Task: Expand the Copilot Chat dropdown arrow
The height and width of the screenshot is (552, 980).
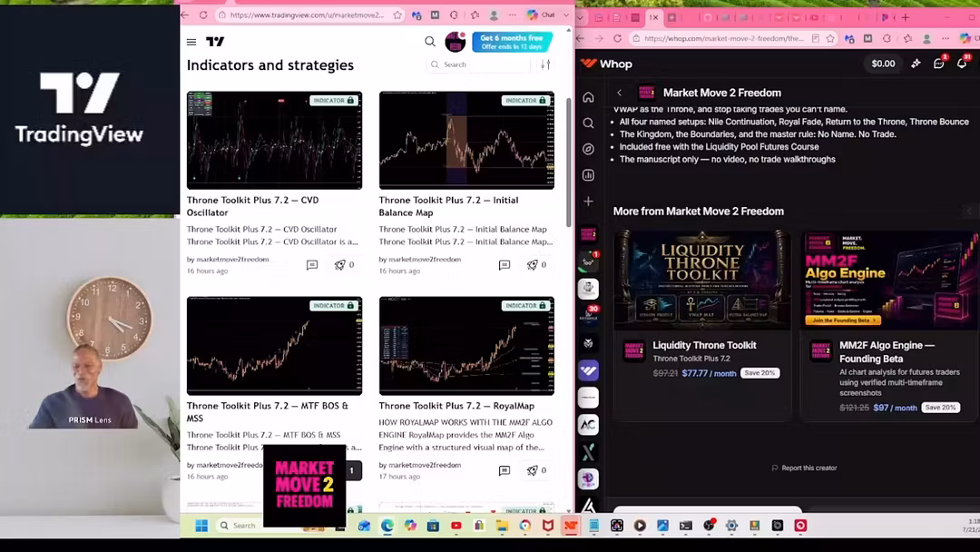Action: [566, 15]
